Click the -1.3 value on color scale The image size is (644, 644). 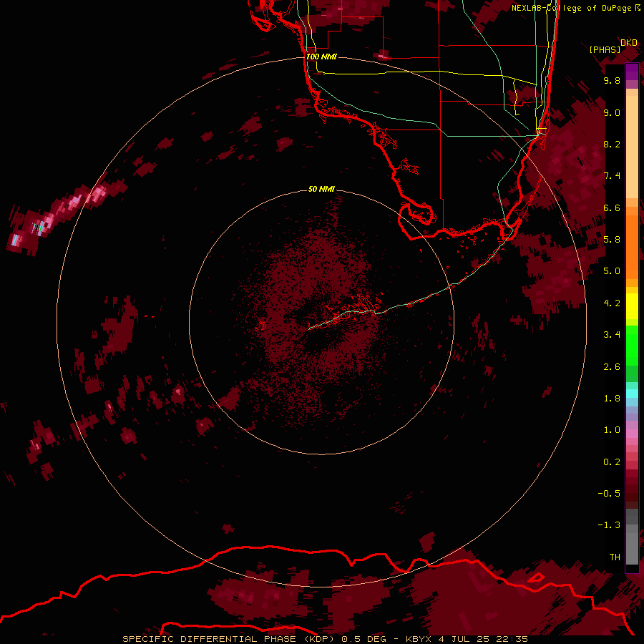coord(609,525)
